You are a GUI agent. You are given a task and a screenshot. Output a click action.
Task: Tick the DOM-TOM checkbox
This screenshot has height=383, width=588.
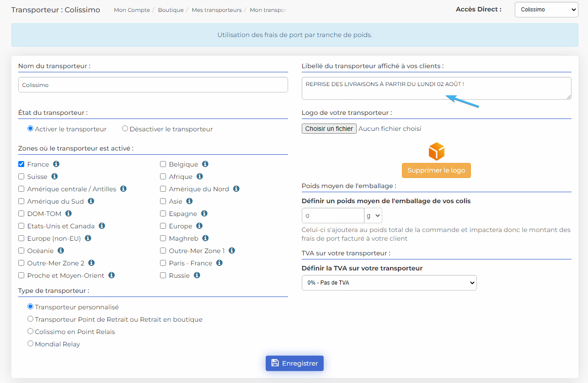(x=21, y=213)
